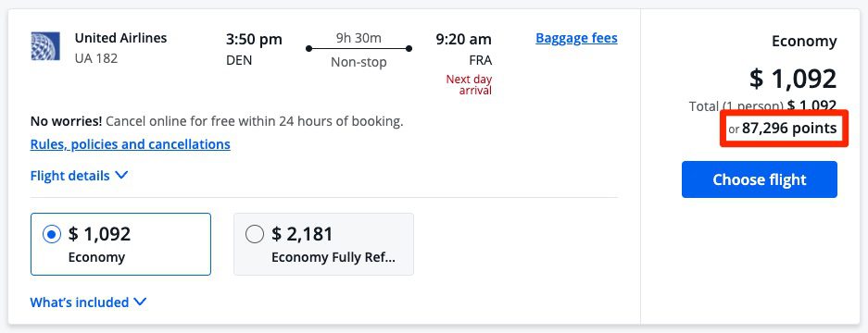Click the Economy fare card
This screenshot has width=868, height=333.
tap(120, 244)
